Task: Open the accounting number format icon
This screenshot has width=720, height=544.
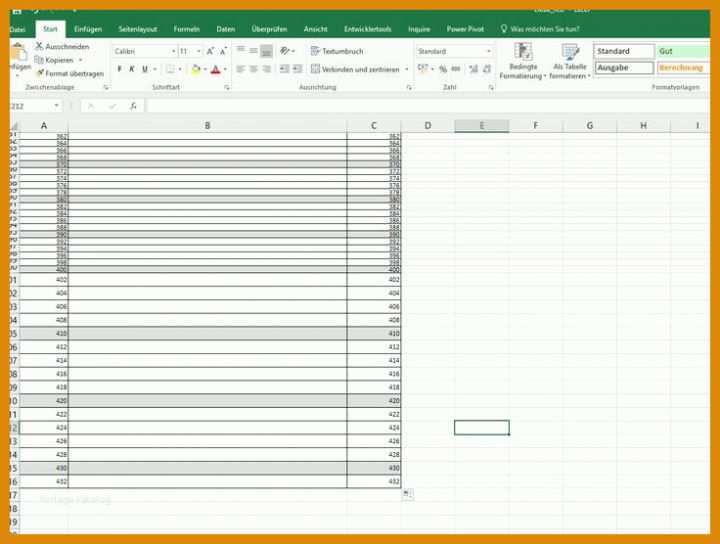Action: (422, 69)
